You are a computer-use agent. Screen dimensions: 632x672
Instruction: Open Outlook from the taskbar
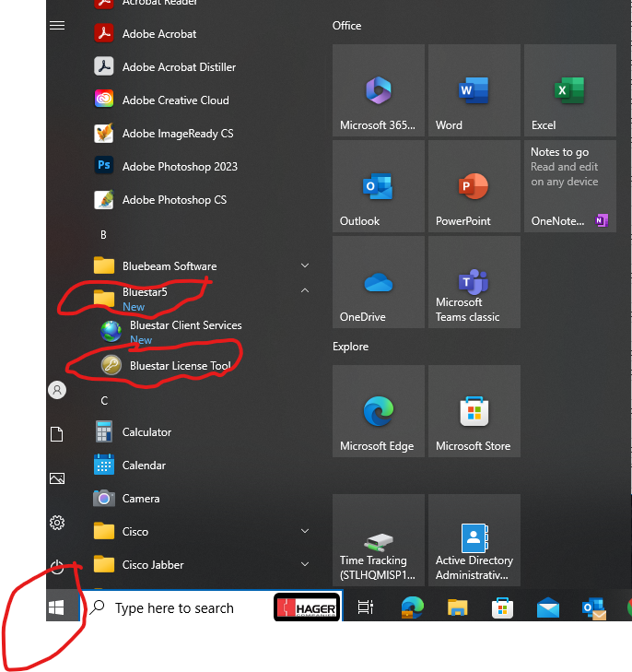[594, 607]
